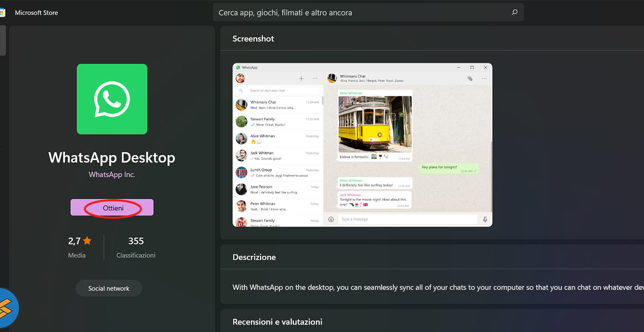The image size is (644, 332).
Task: Expand the Recensioni e valutazioni section
Action: [277, 322]
